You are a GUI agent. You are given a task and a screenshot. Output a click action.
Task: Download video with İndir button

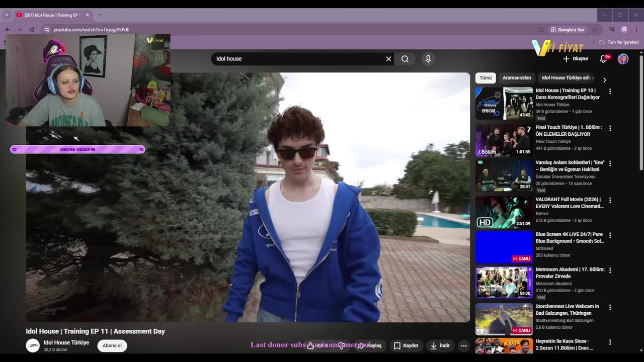tap(440, 345)
